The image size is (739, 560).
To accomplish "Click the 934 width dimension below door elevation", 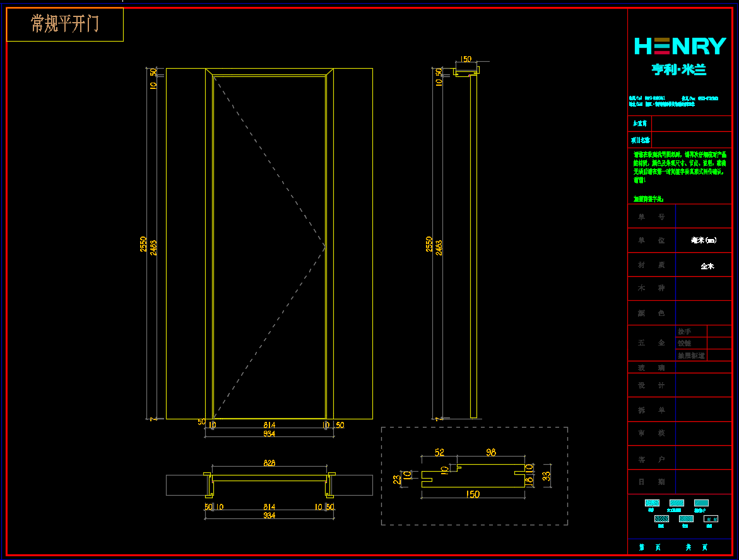I will click(x=269, y=434).
